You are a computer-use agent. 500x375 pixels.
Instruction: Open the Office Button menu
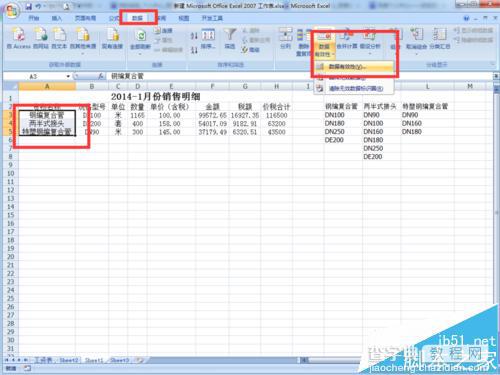point(12,11)
